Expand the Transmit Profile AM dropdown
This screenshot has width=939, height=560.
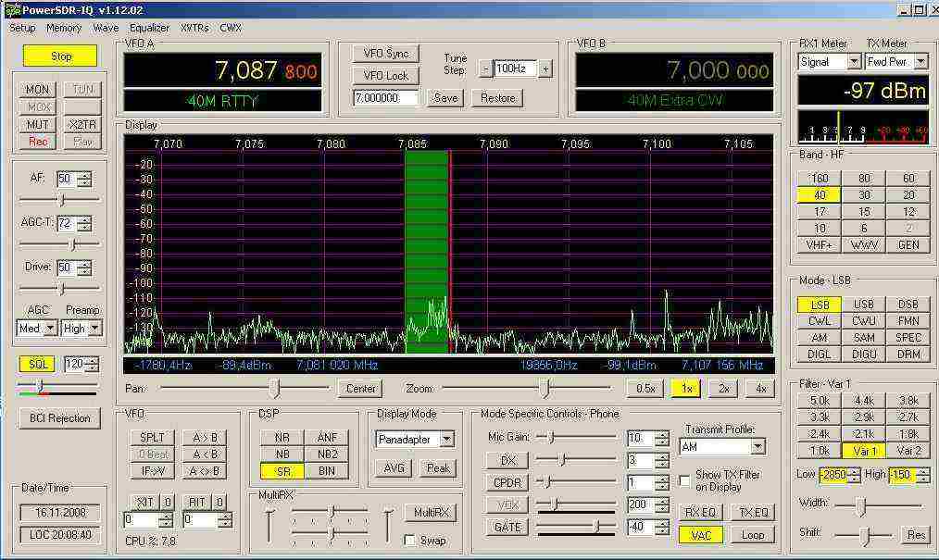click(757, 447)
